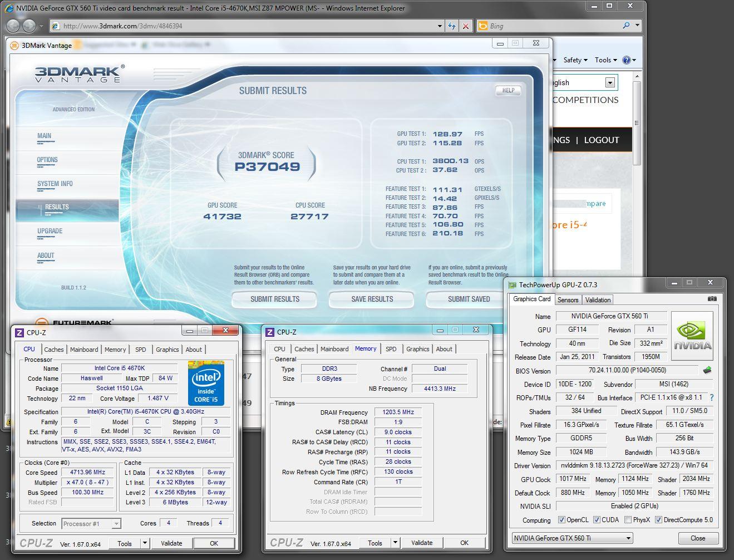Open the Safety menu dropdown in IE

pos(575,60)
